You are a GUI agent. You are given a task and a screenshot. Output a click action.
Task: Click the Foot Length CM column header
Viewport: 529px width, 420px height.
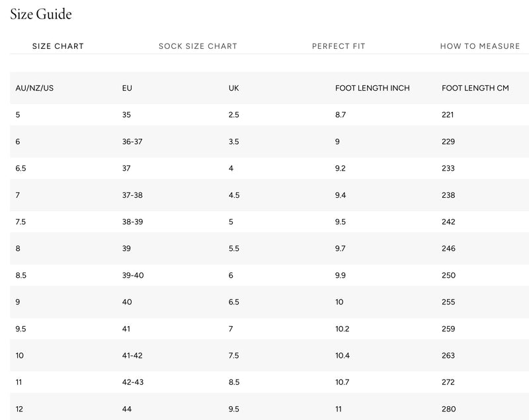click(x=475, y=88)
